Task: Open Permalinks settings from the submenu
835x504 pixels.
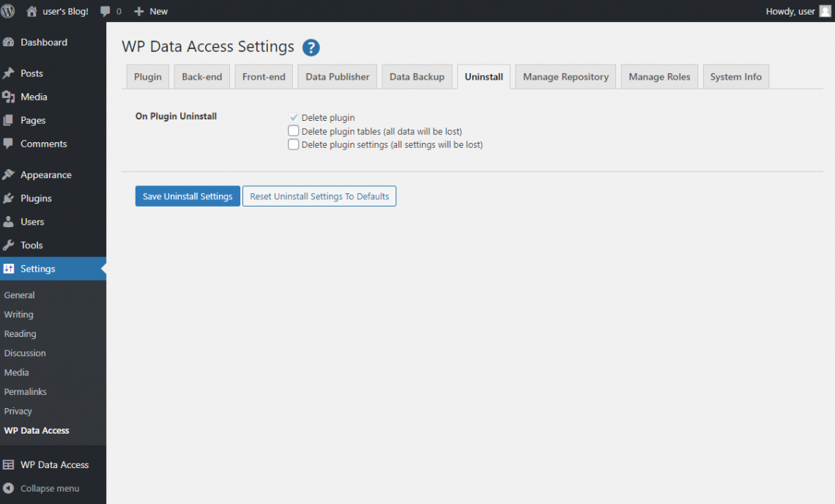Action: [x=26, y=391]
